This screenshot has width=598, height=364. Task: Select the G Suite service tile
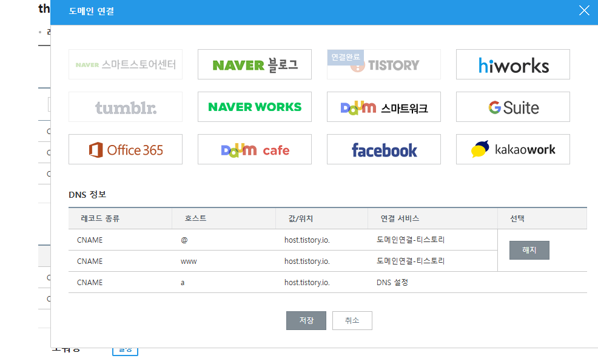(513, 107)
